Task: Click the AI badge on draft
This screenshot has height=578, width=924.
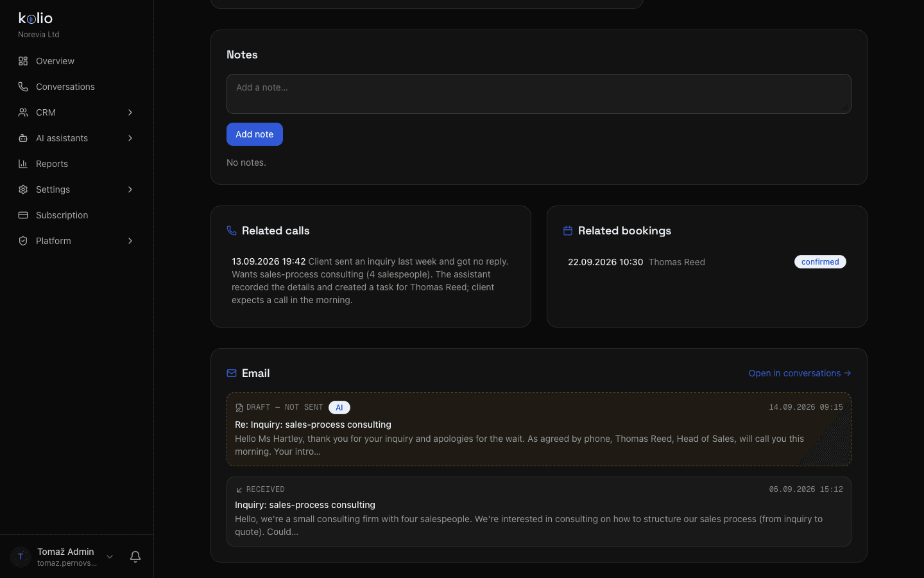Action: (x=339, y=407)
